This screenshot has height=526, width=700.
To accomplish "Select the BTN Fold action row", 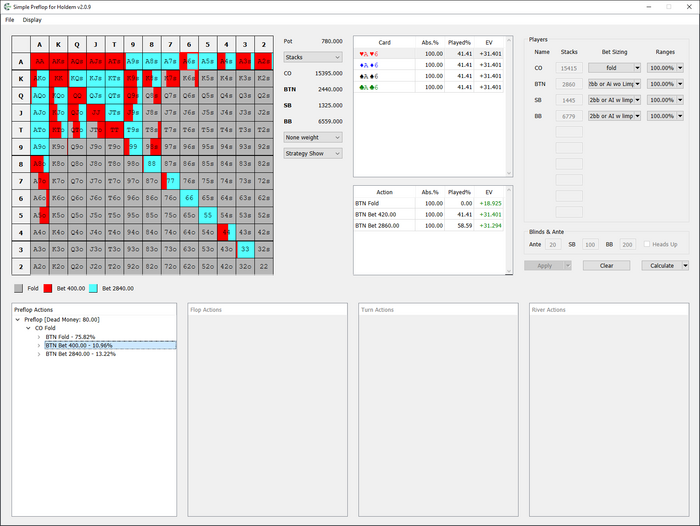I will pyautogui.click(x=429, y=203).
